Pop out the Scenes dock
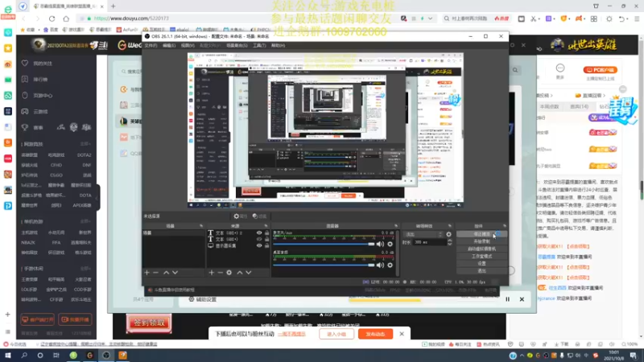The width and height of the screenshot is (644, 362). pos(200,226)
